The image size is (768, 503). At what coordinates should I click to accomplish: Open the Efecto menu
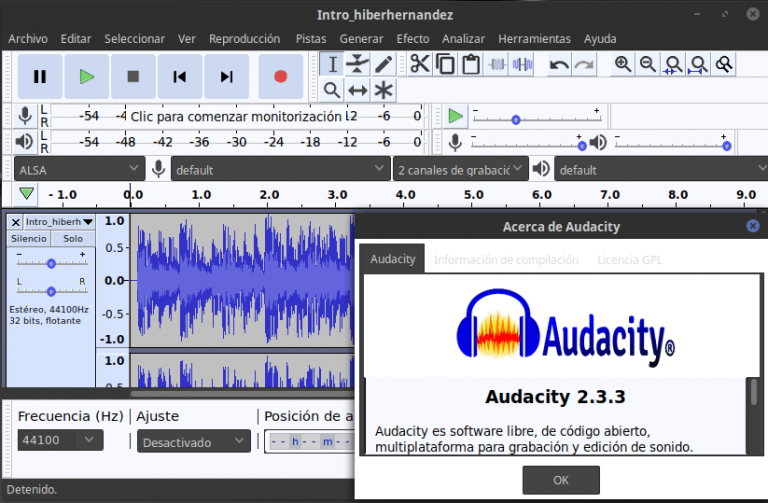pyautogui.click(x=413, y=39)
